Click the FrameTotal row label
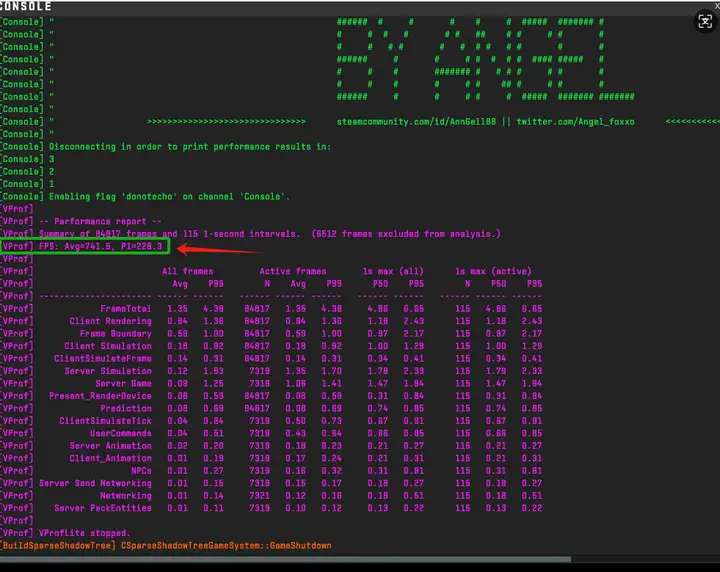The image size is (720, 572). click(125, 308)
